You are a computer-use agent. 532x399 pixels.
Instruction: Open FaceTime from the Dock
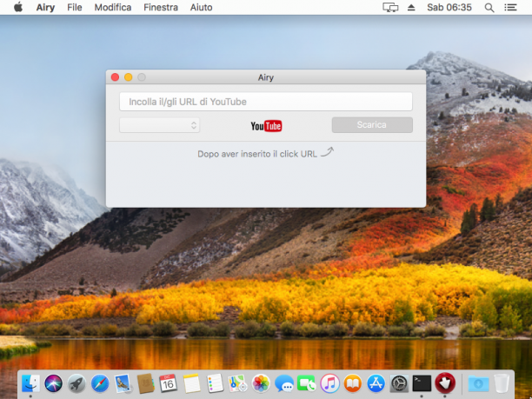307,383
